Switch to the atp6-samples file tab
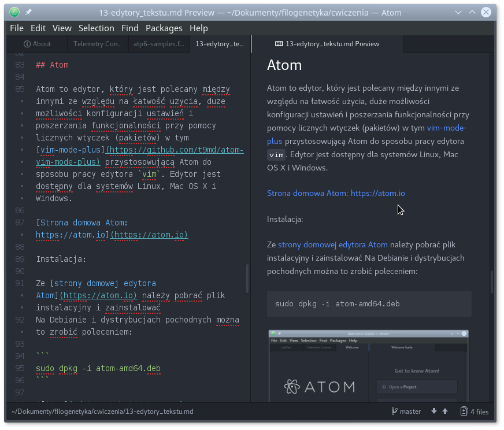 pyautogui.click(x=158, y=44)
